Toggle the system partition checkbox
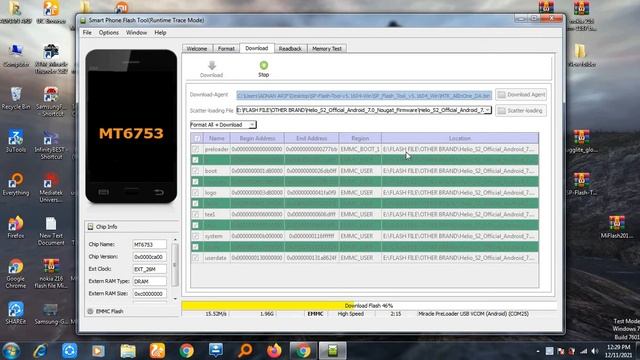The height and width of the screenshot is (360, 640). [x=196, y=236]
